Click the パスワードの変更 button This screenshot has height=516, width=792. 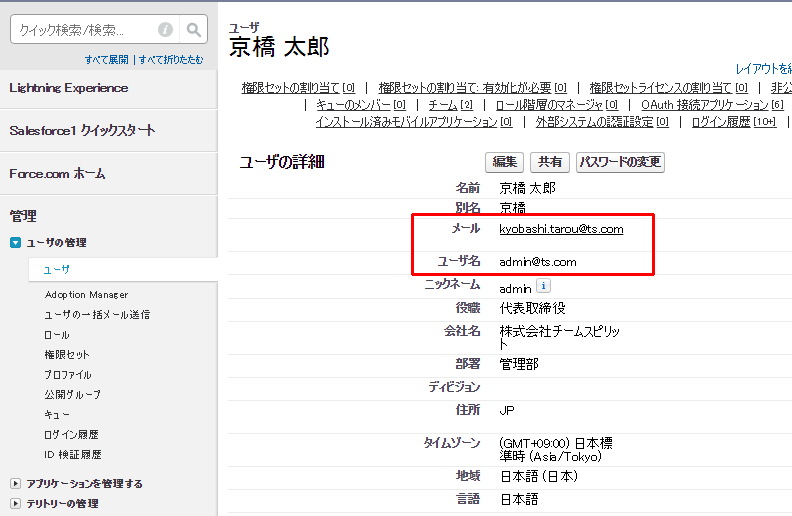point(620,162)
